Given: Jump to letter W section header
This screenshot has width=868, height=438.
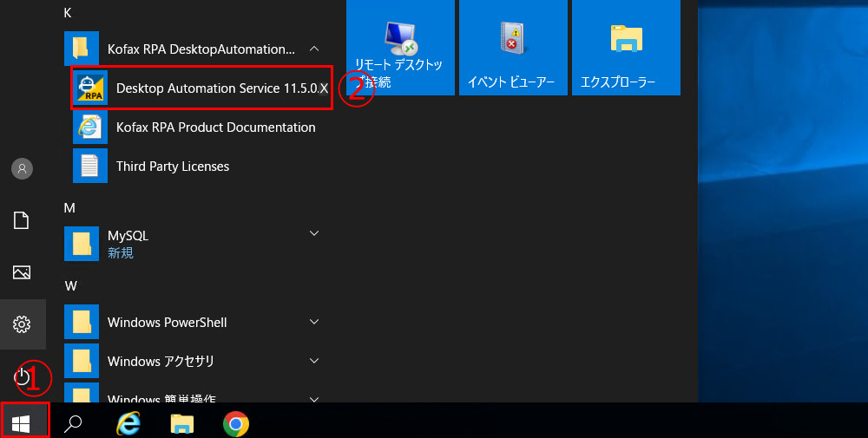Looking at the screenshot, I should pos(71,286).
